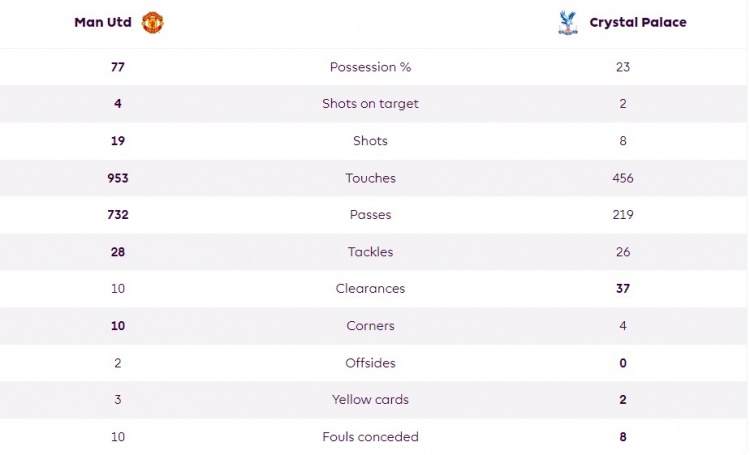The height and width of the screenshot is (455, 750).
Task: Open the Man Utd team name link
Action: pos(103,22)
